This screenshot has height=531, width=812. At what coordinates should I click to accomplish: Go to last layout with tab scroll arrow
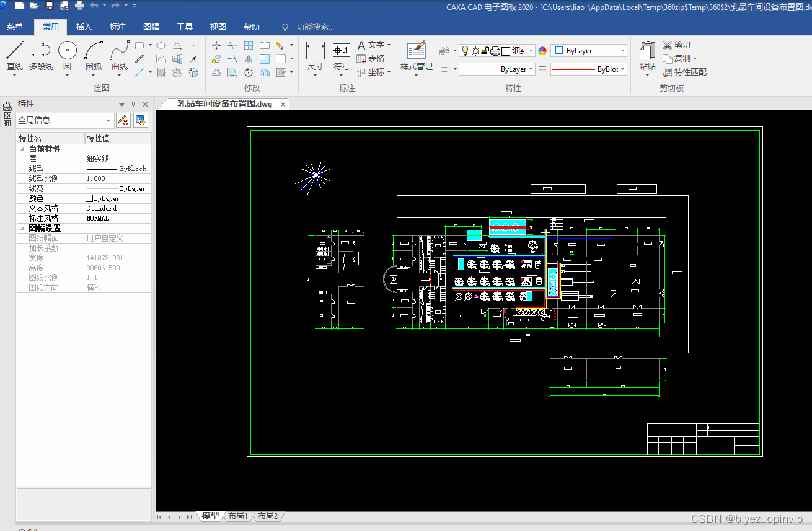click(x=189, y=517)
